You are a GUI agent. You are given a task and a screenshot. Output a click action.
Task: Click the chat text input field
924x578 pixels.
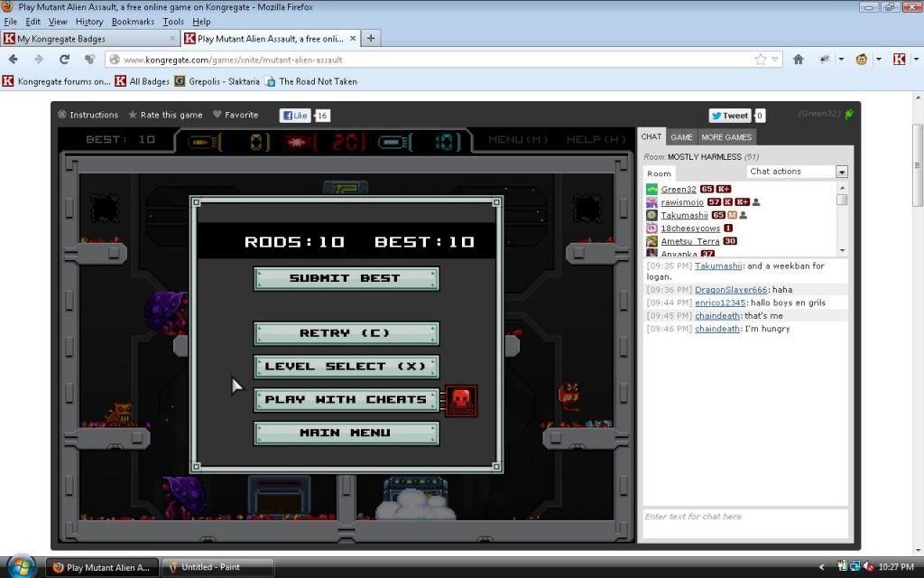coord(745,523)
